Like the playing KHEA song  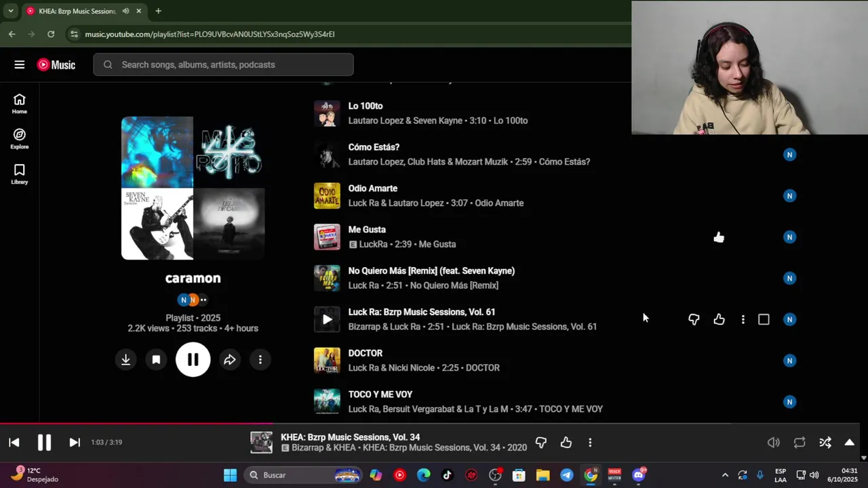(x=566, y=443)
